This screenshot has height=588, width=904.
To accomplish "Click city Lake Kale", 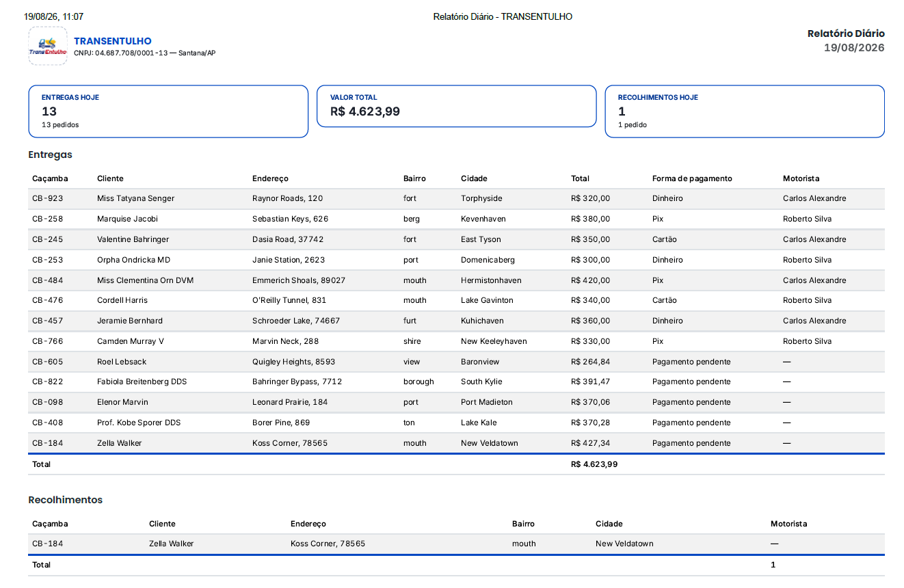I will [x=479, y=423].
